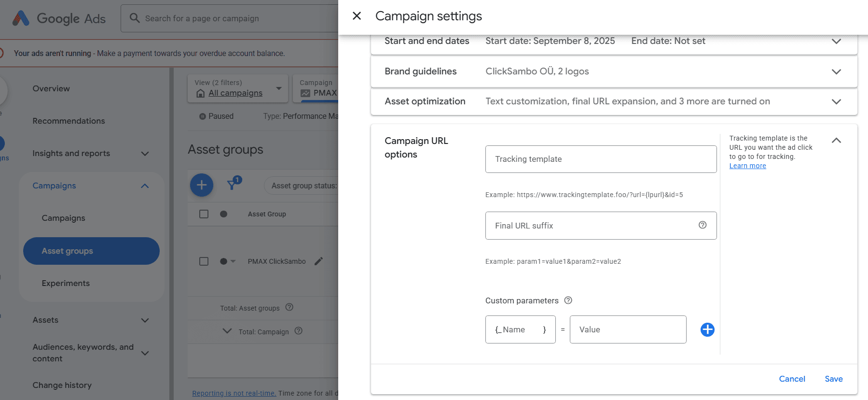Open the asset group filter icon

(x=233, y=184)
